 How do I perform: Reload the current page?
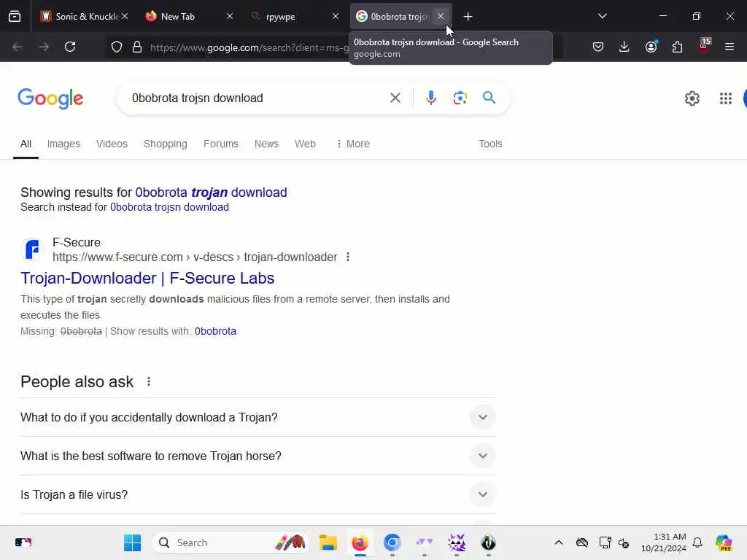pos(70,47)
